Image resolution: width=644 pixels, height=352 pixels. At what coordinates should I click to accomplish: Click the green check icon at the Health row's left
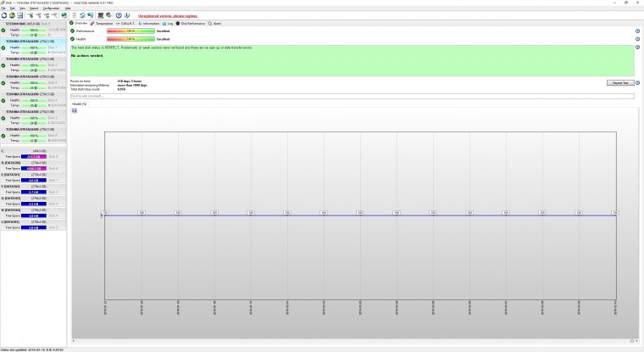tap(72, 39)
